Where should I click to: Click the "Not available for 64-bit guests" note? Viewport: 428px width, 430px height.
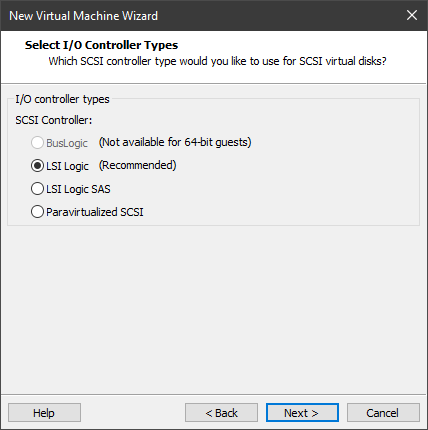pyautogui.click(x=175, y=142)
